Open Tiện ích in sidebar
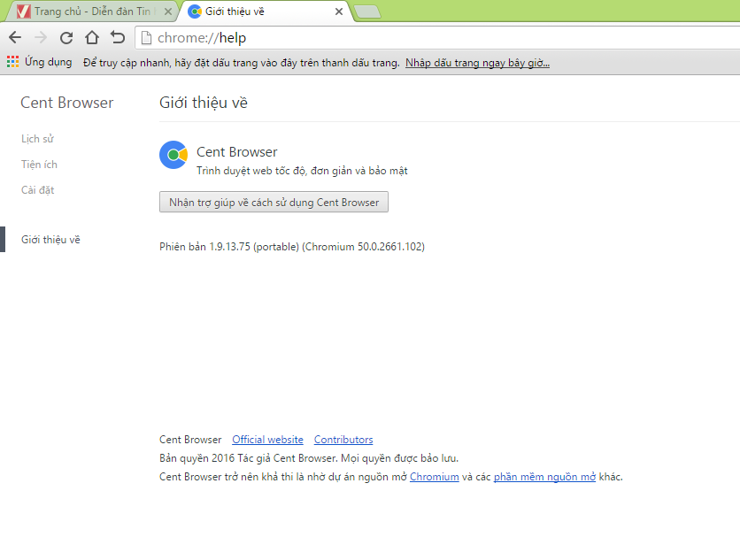Screen dimensions: 740x560 click(x=39, y=165)
